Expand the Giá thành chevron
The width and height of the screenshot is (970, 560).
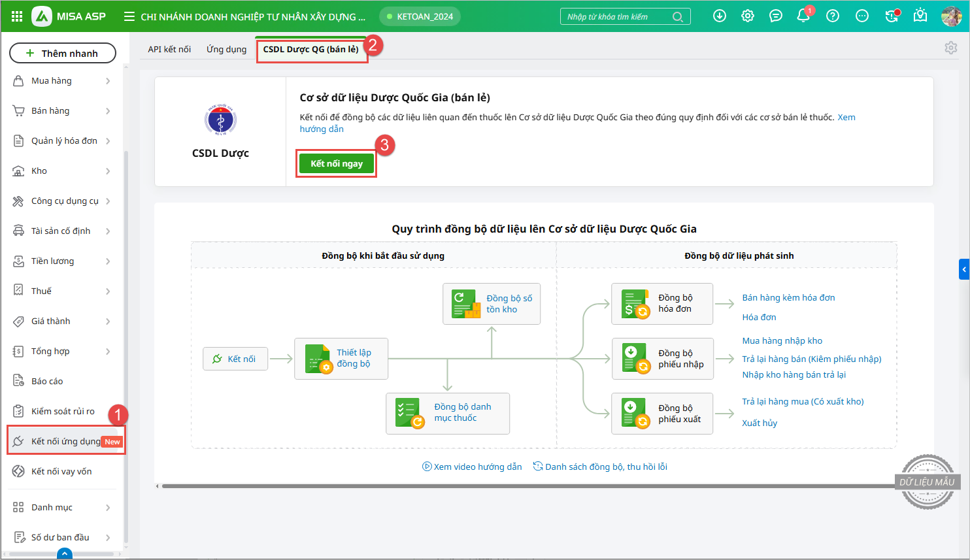click(x=108, y=321)
